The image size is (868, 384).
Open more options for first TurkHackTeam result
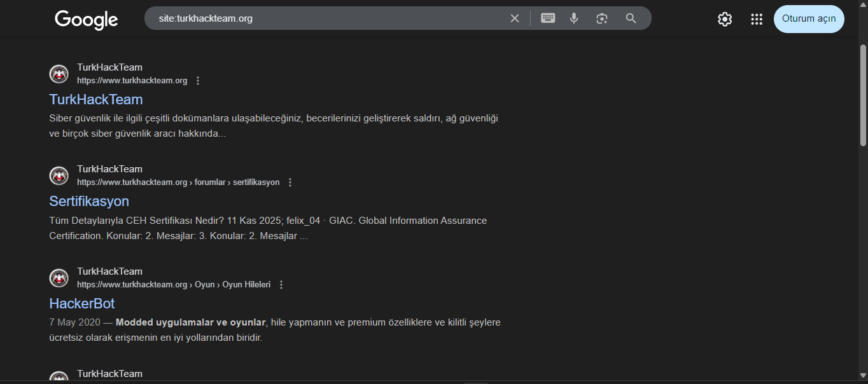pyautogui.click(x=198, y=81)
